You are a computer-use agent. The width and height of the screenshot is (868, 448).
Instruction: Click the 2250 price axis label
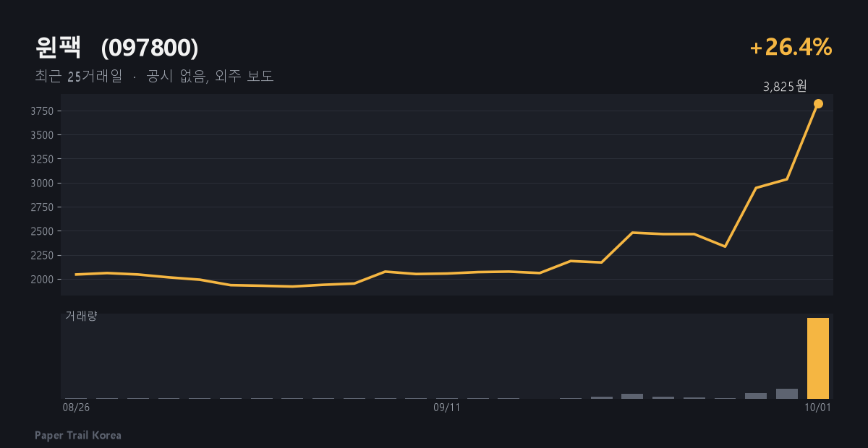(42, 255)
